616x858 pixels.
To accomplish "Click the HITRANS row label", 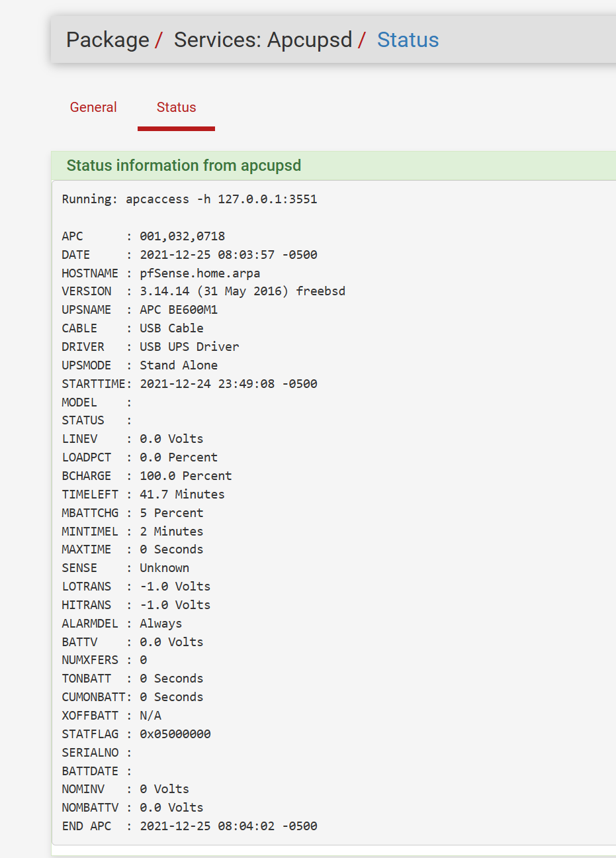I will point(87,605).
